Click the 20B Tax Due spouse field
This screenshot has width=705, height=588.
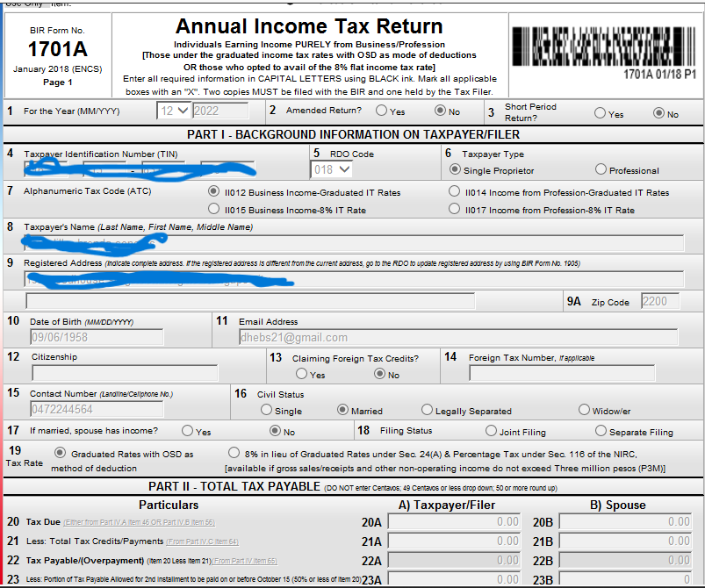coord(625,521)
